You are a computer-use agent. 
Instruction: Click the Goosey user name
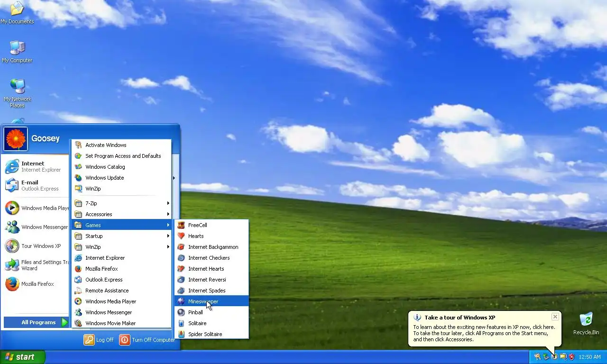[46, 138]
